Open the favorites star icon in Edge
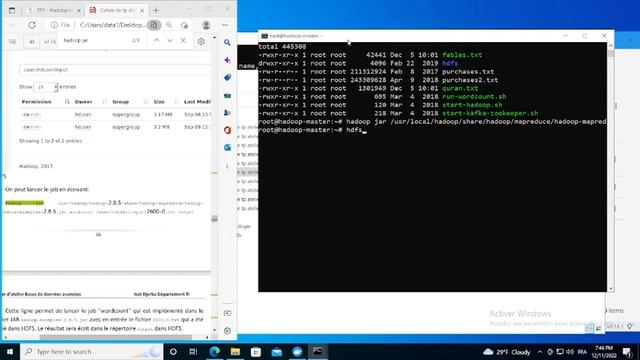Viewport: 640px width, 360px height. (x=184, y=25)
